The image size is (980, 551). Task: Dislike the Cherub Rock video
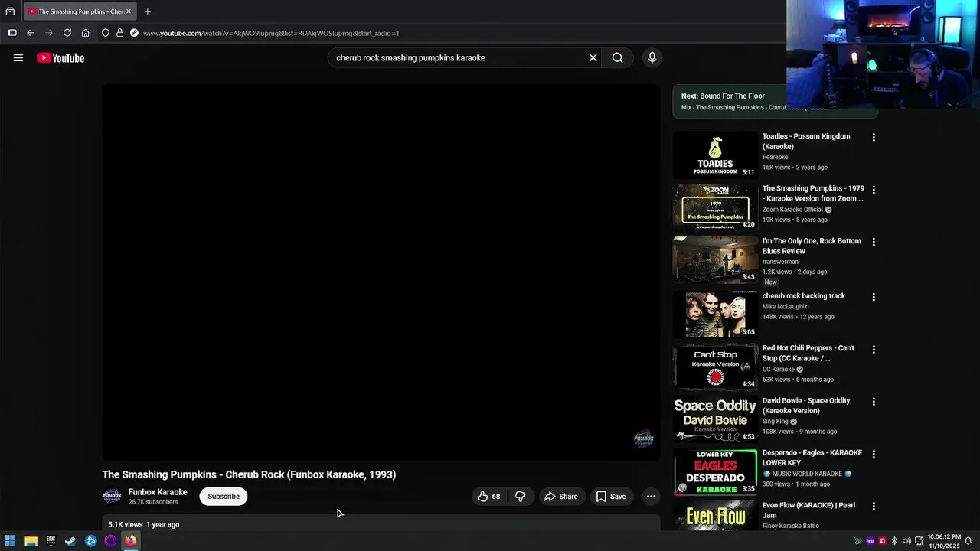520,497
